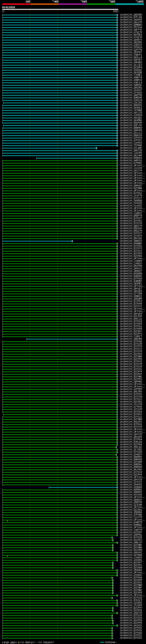This screenshot has width=146, height=644.
Task: Select the UniRef100_B4KJ21 label
Action: click(x=131, y=319)
